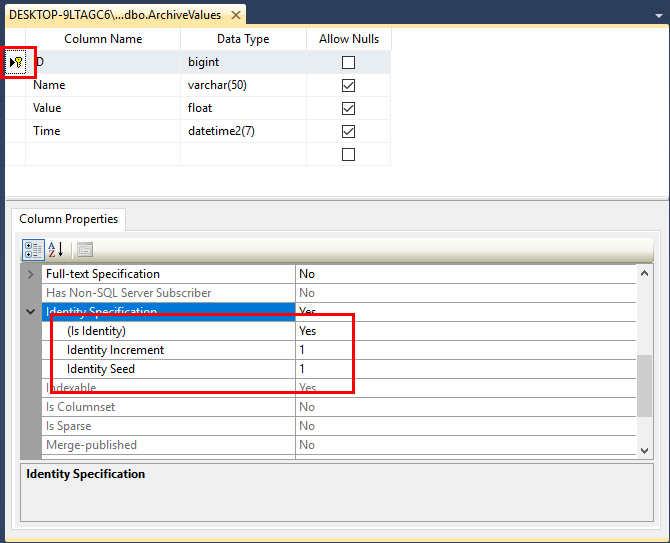Image resolution: width=670 pixels, height=543 pixels.
Task: Click the primary key icon beside ID row
Action: (18, 62)
